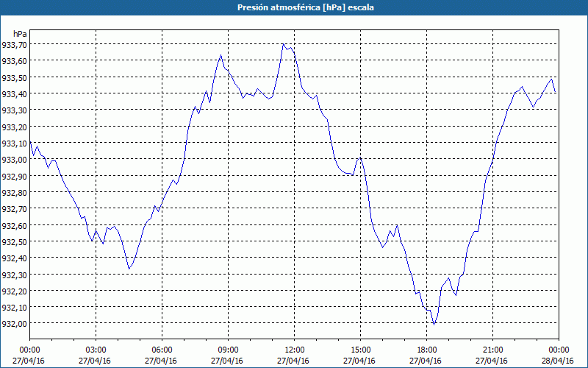This screenshot has height=368, width=588.
Task: Click the 06:00 time label
Action: pyautogui.click(x=162, y=350)
